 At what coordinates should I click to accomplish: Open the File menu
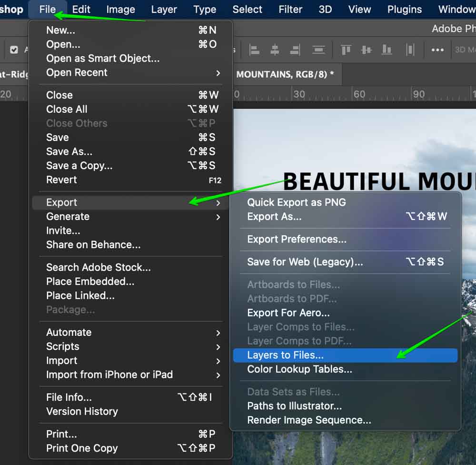tap(47, 10)
